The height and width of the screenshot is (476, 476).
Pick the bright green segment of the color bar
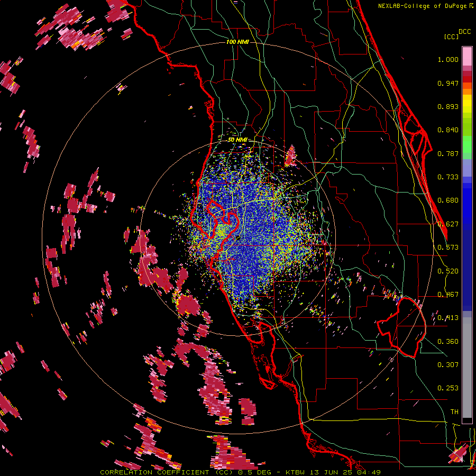(x=467, y=144)
